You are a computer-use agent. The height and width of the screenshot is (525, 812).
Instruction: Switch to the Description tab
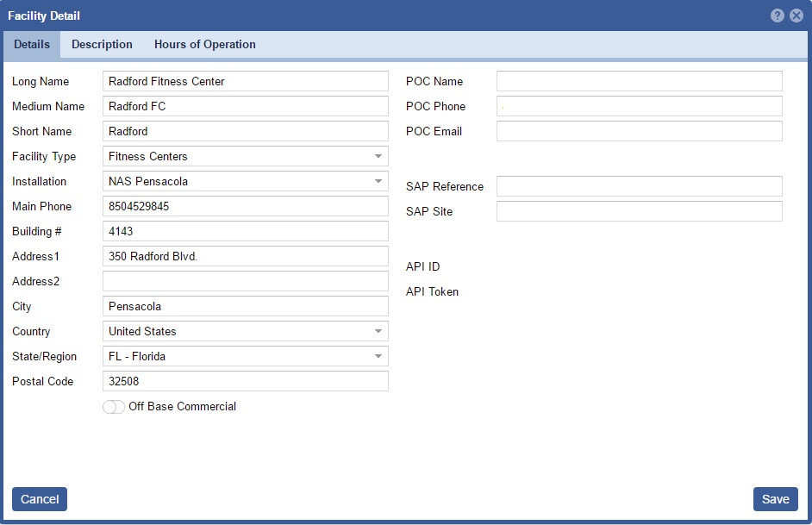point(102,45)
